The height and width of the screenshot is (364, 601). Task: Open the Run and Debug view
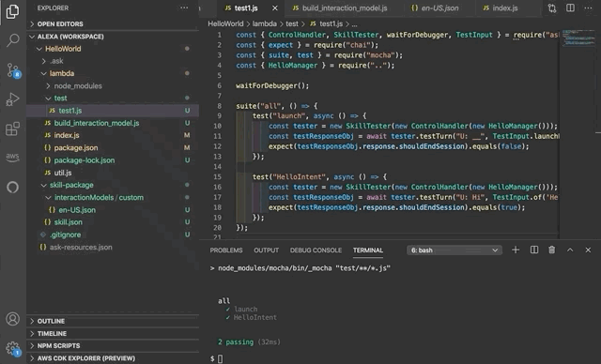point(12,99)
